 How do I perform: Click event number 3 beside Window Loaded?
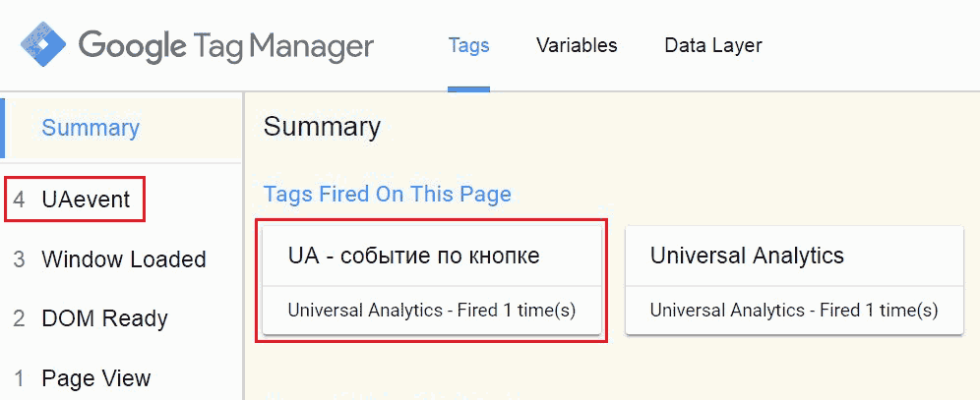[x=19, y=259]
